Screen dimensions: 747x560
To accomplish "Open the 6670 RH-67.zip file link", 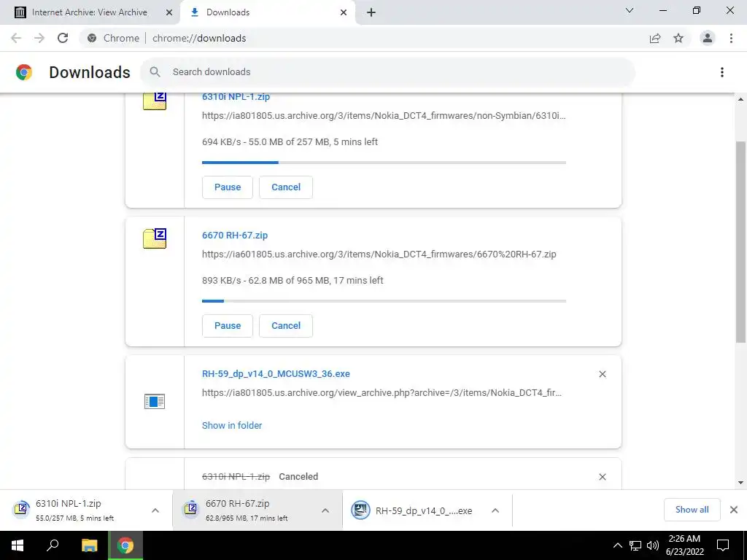I will click(235, 236).
